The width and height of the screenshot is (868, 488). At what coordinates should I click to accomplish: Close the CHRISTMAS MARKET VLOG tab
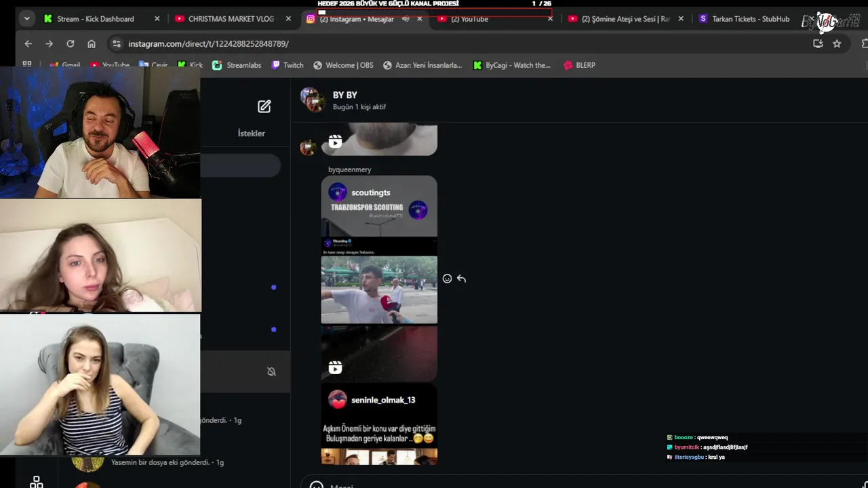click(x=288, y=19)
